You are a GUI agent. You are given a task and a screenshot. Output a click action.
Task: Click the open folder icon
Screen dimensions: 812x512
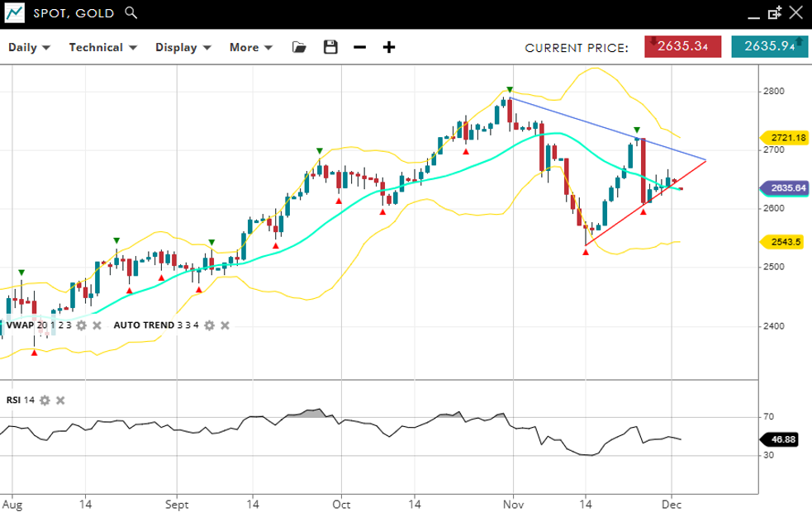coord(299,47)
